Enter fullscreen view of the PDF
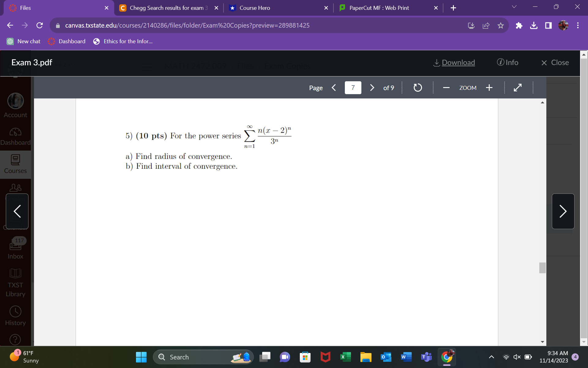 (x=518, y=88)
